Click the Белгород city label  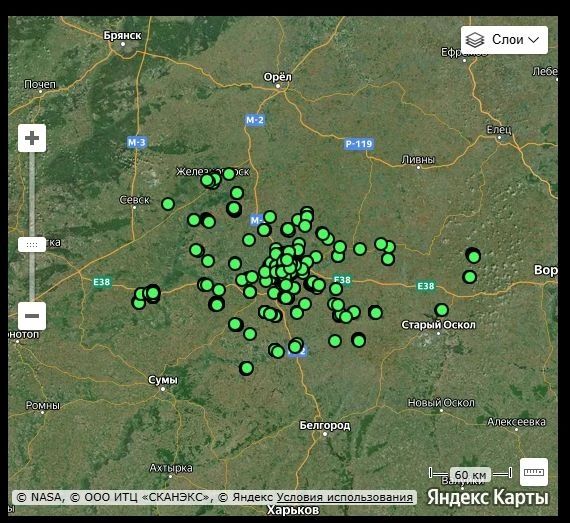tap(325, 425)
